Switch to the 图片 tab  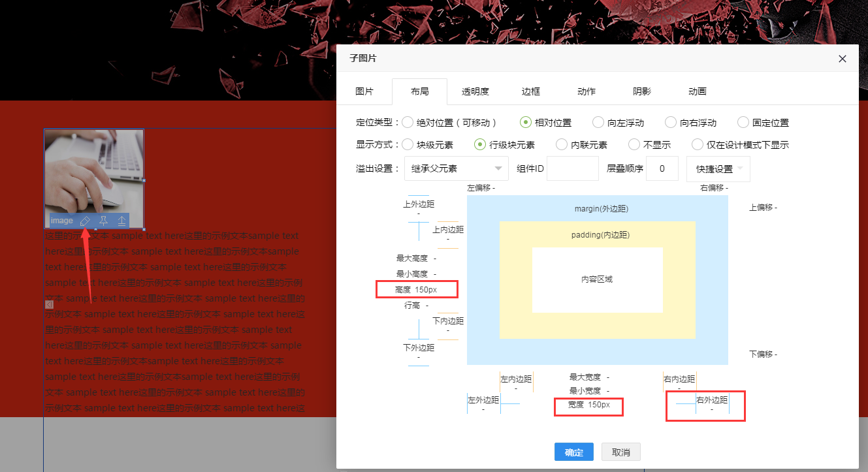click(364, 92)
